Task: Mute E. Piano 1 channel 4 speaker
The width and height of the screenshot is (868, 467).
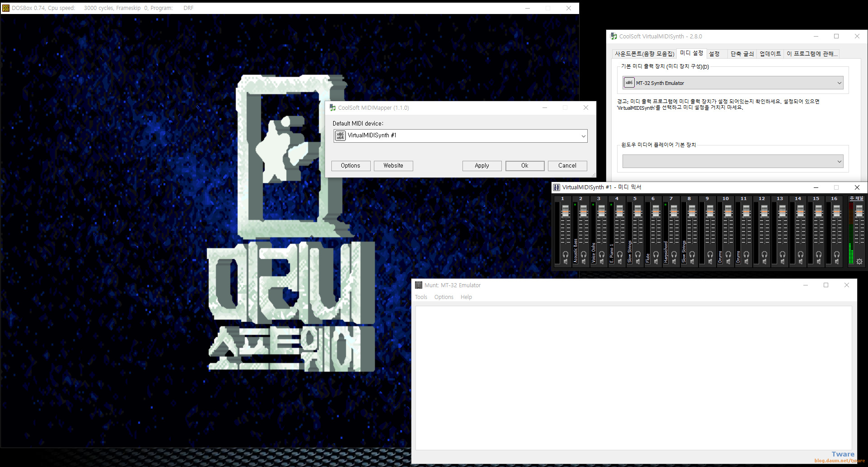Action: [620, 262]
